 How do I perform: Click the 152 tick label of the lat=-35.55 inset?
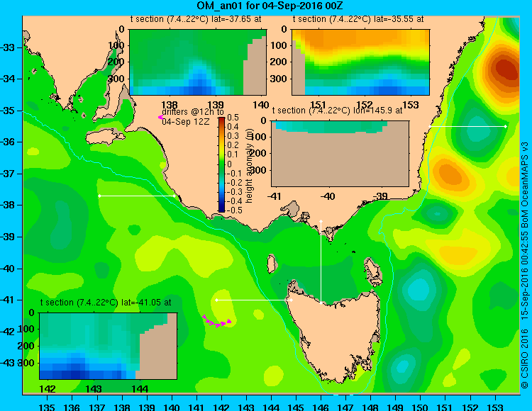click(x=365, y=105)
